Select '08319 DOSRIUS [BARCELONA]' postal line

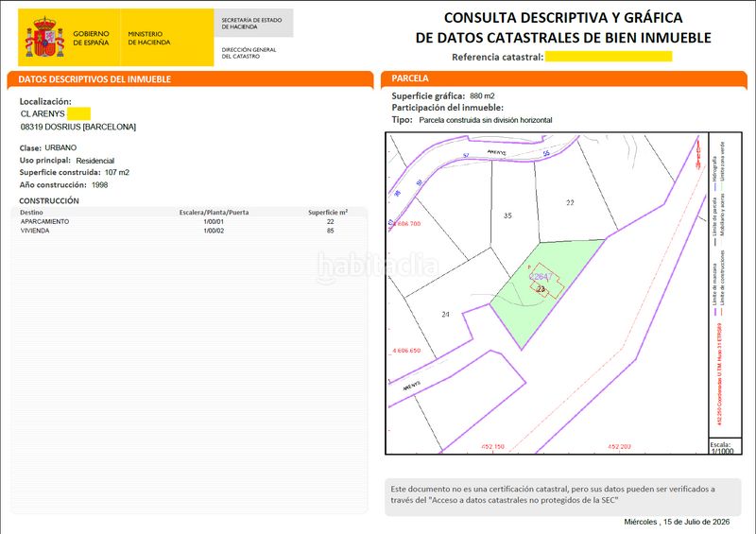(78, 127)
